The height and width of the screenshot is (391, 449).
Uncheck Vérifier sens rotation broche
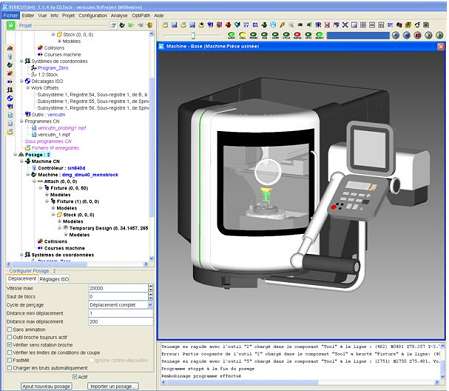(10, 345)
